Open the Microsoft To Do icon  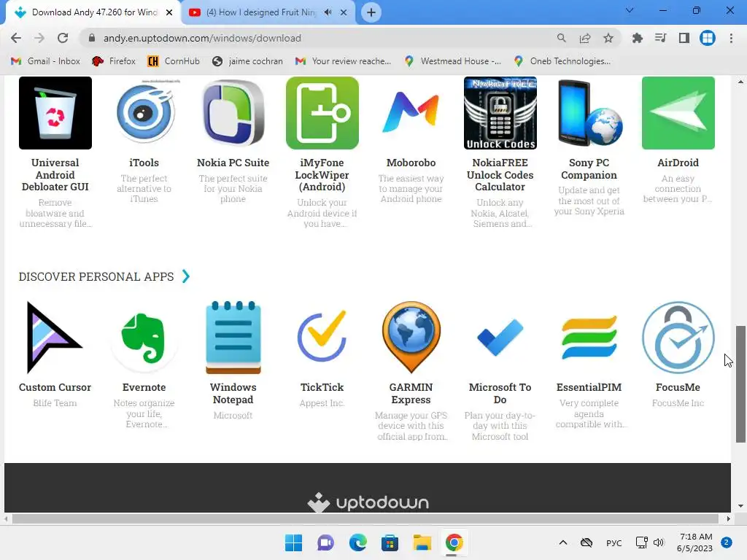point(500,338)
